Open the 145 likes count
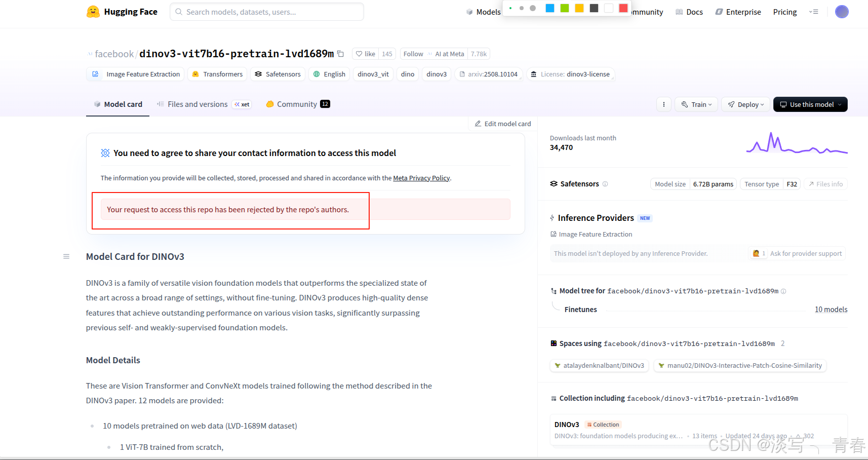The width and height of the screenshot is (868, 460). (387, 54)
